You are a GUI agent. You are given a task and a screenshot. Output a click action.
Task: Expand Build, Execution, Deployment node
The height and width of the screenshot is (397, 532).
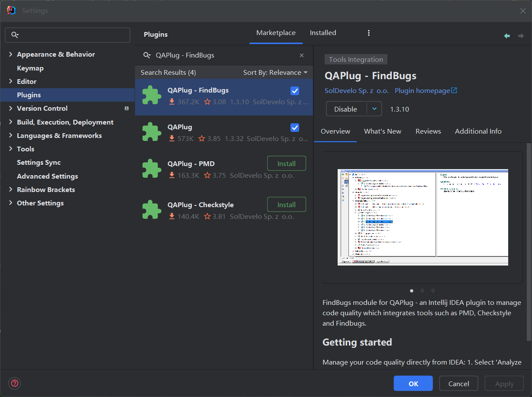click(11, 122)
